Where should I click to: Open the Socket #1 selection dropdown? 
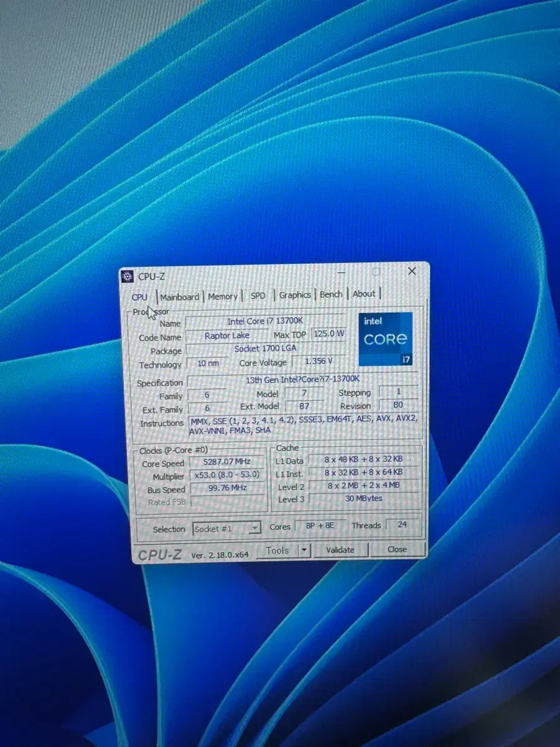226,529
